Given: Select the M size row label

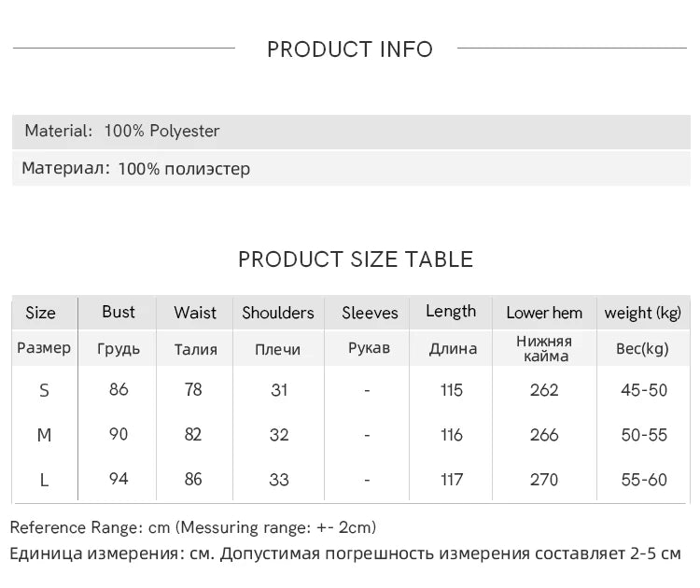Looking at the screenshot, I should tap(44, 435).
